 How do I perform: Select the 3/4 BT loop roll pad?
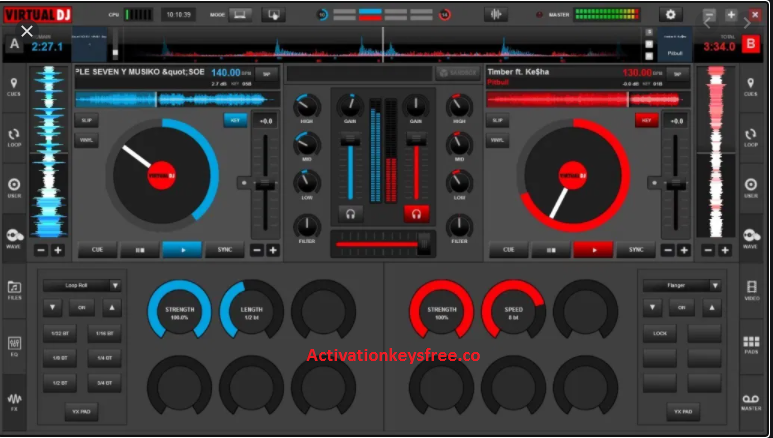point(105,383)
